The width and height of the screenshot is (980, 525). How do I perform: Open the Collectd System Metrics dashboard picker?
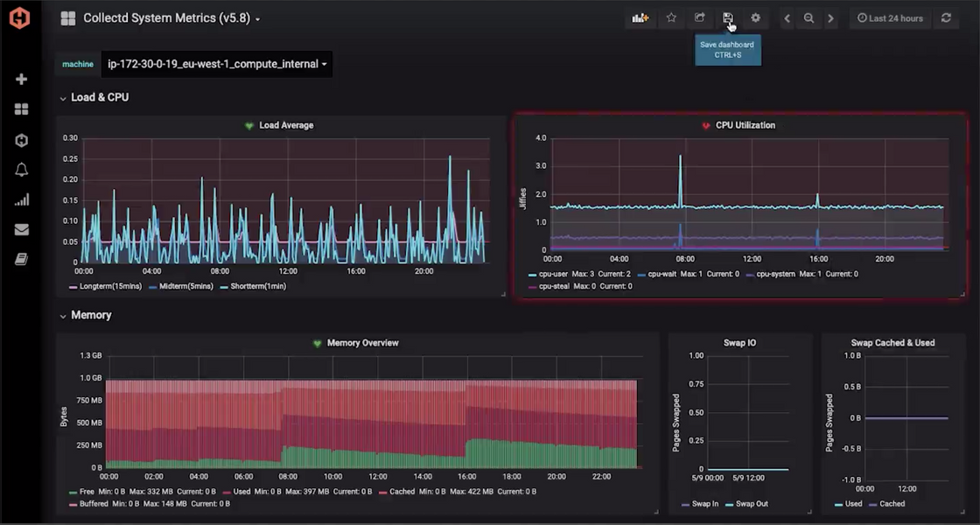pos(171,18)
